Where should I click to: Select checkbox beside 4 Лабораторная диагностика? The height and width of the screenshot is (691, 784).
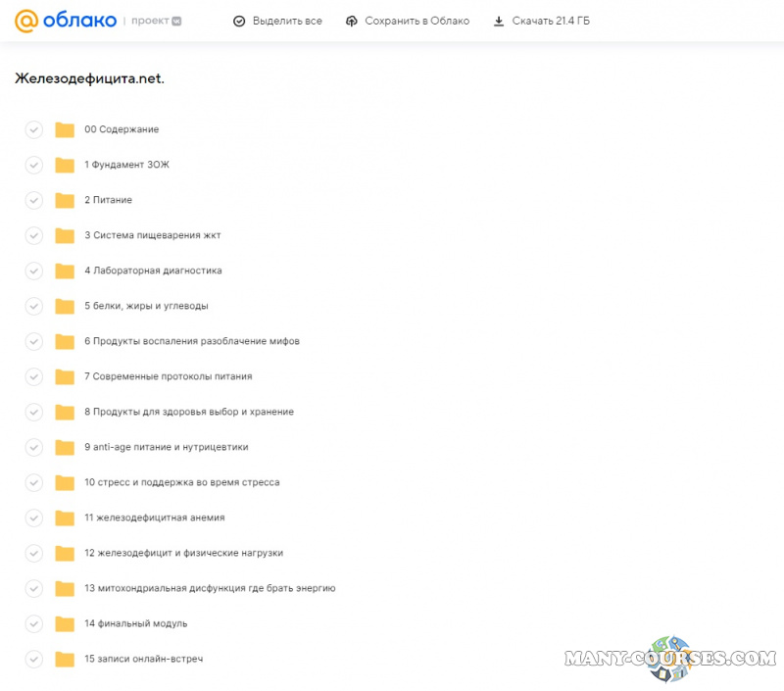34,271
